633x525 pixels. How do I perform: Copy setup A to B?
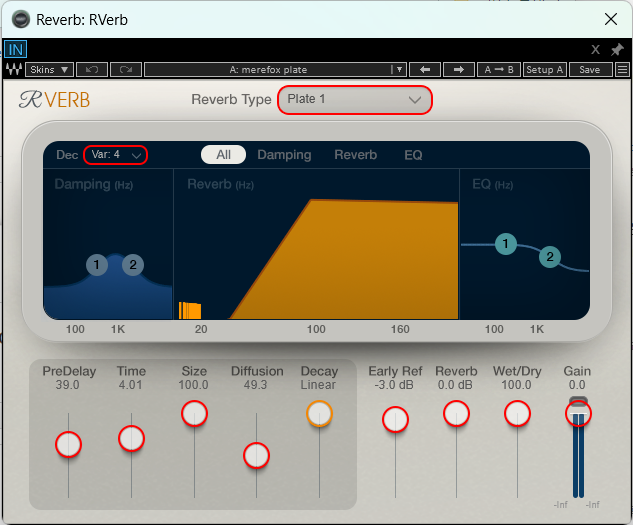[499, 69]
